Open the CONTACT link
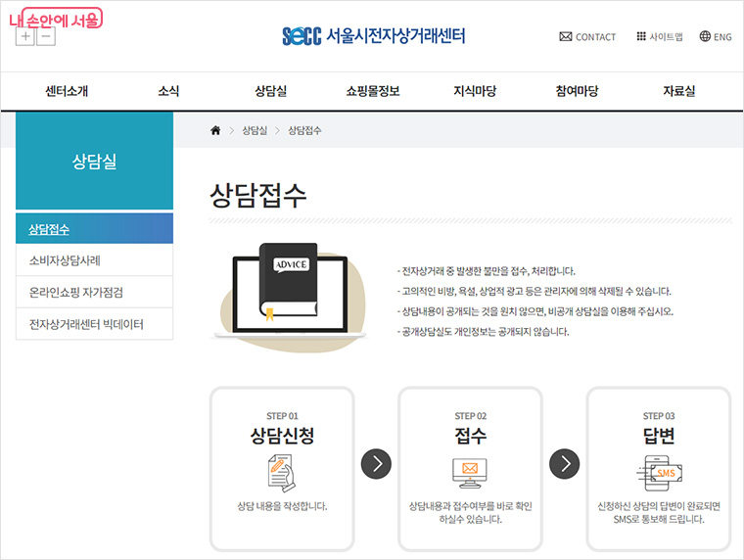The image size is (744, 560). tap(587, 36)
